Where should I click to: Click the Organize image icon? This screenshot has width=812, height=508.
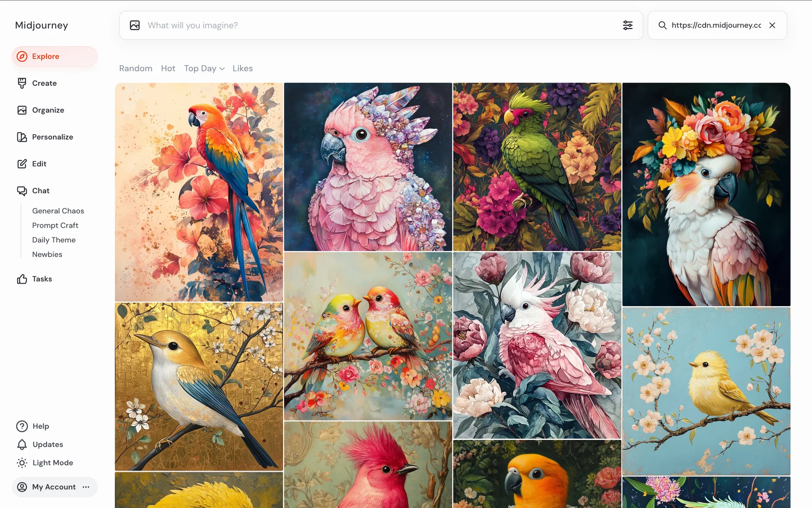[x=22, y=110]
